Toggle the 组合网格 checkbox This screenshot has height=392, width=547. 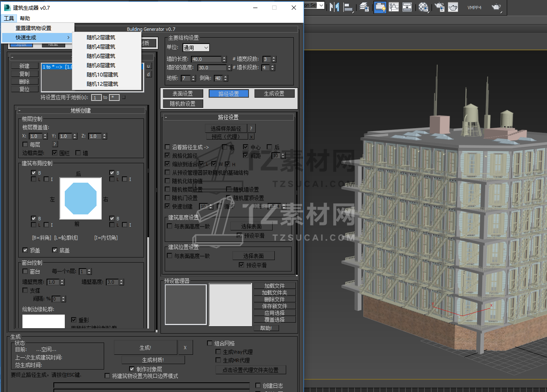[210, 343]
